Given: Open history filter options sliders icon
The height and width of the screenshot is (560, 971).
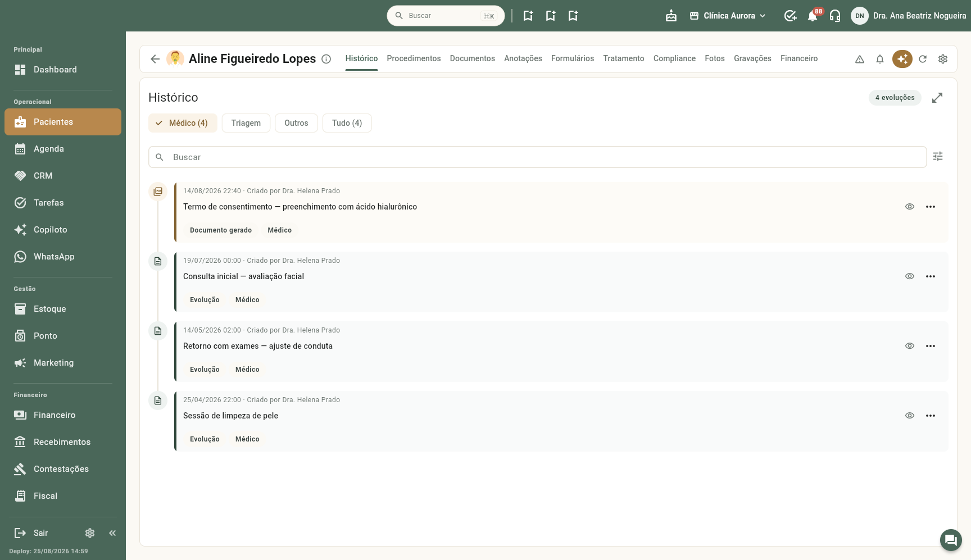Looking at the screenshot, I should [938, 157].
